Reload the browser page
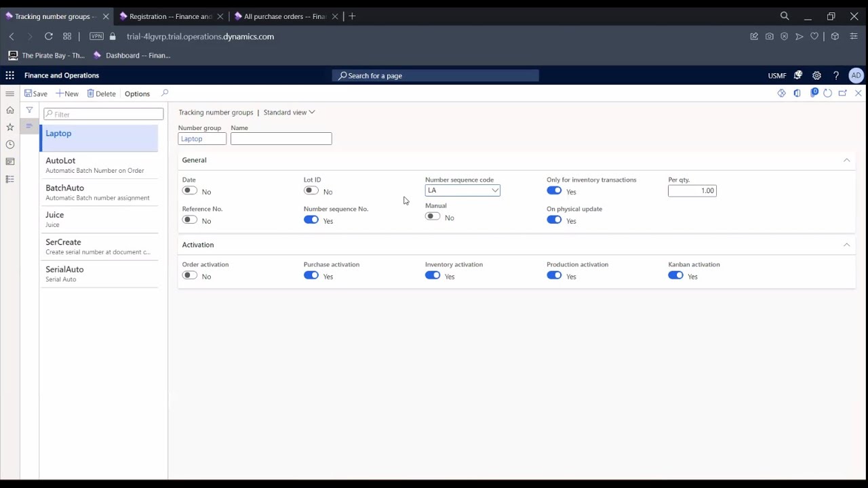Screen dimensions: 868x488 click(49, 37)
